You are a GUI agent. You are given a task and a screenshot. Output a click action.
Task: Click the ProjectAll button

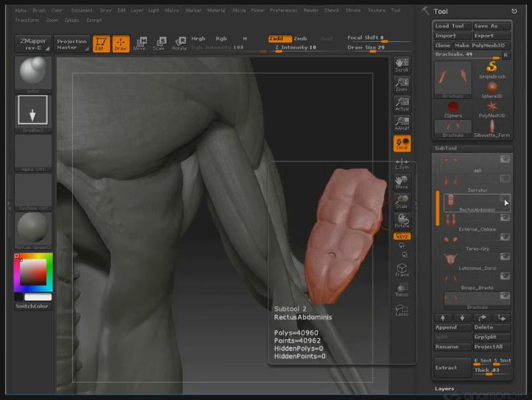click(x=491, y=346)
